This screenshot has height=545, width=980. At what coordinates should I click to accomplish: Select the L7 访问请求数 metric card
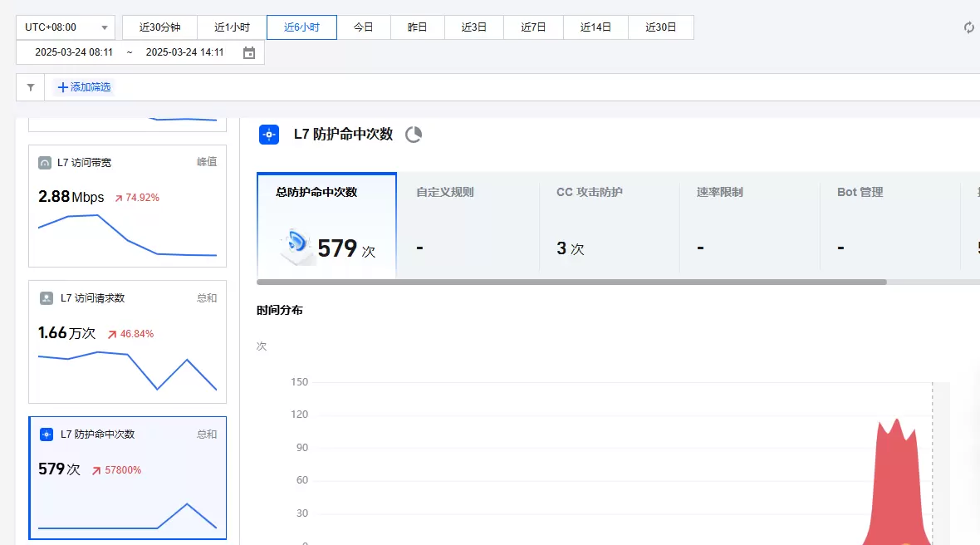click(128, 342)
